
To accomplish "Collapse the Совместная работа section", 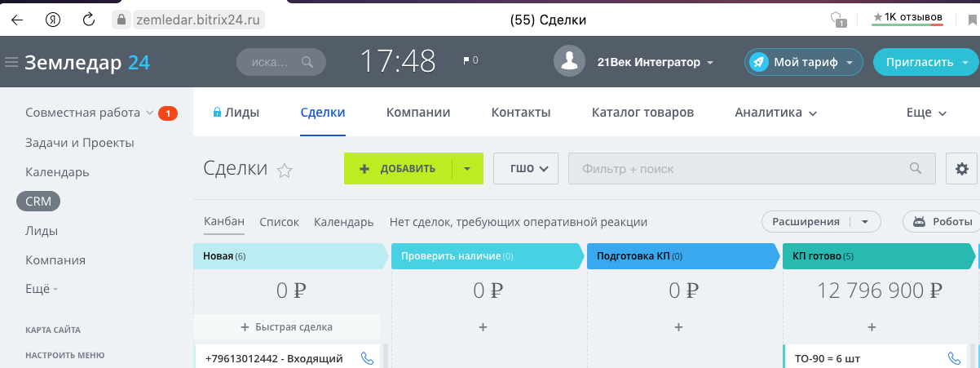I will coord(149,113).
